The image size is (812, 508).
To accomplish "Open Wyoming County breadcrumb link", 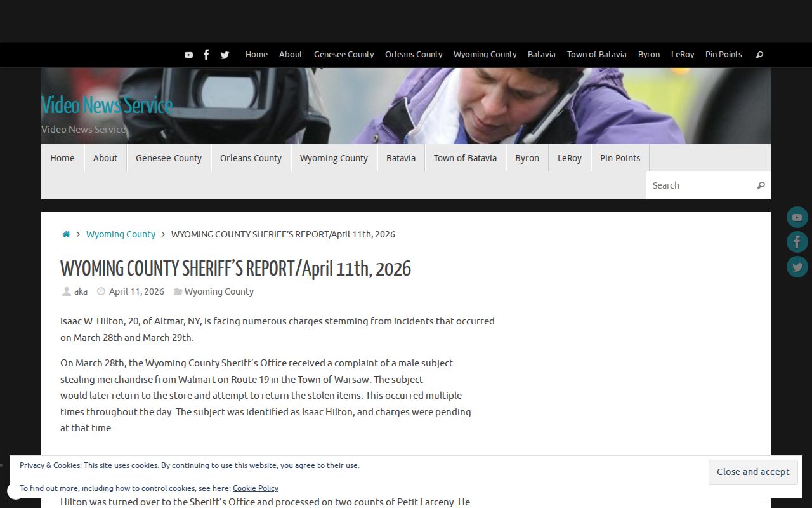I will click(121, 234).
